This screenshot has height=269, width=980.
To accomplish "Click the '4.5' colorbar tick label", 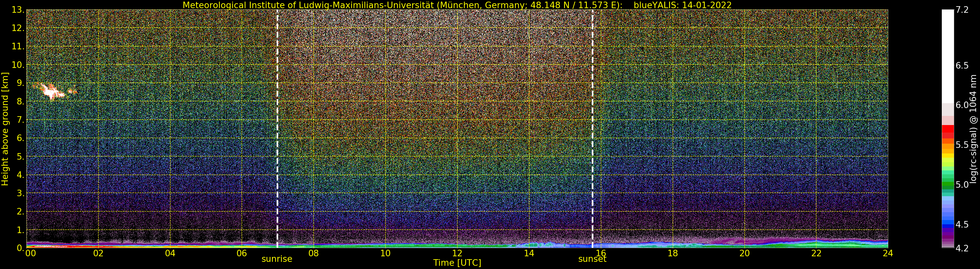I will point(962,224).
